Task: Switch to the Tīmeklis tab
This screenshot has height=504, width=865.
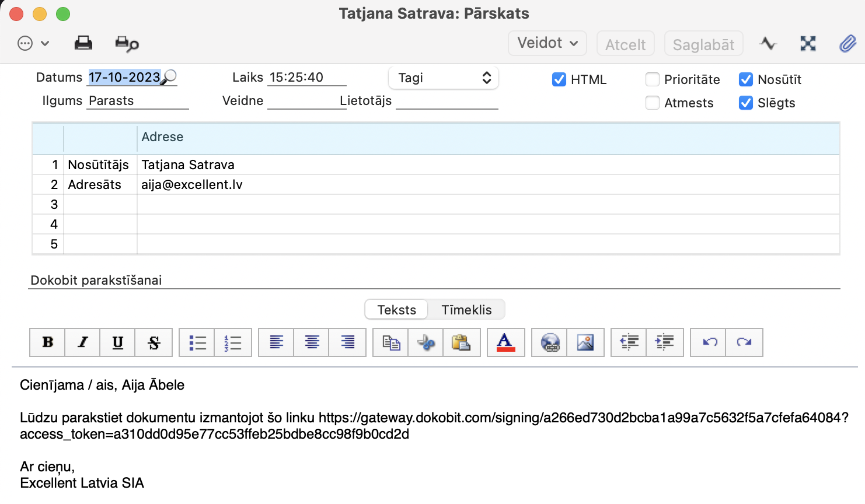Action: [466, 310]
